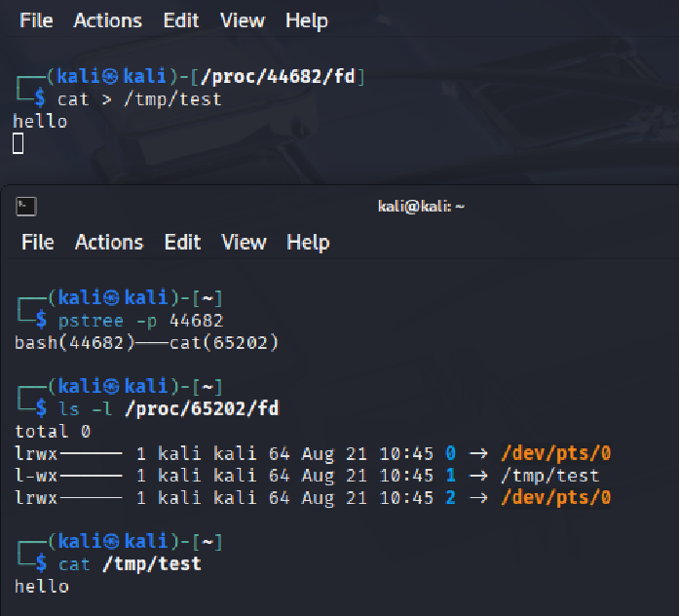Open Actions menu in upper terminal window
This screenshot has height=616, width=680.
tap(107, 20)
